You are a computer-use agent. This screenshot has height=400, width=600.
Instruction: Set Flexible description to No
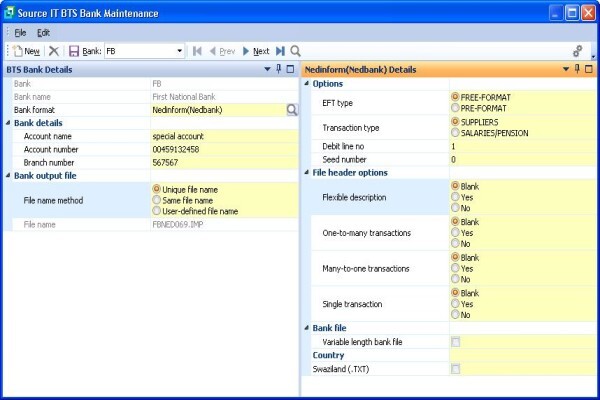click(x=455, y=207)
